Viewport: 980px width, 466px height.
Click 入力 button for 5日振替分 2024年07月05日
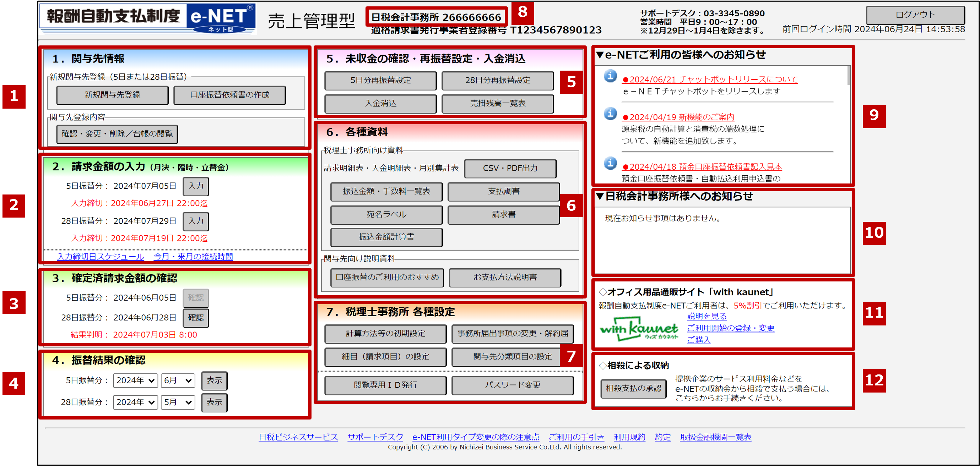[196, 186]
